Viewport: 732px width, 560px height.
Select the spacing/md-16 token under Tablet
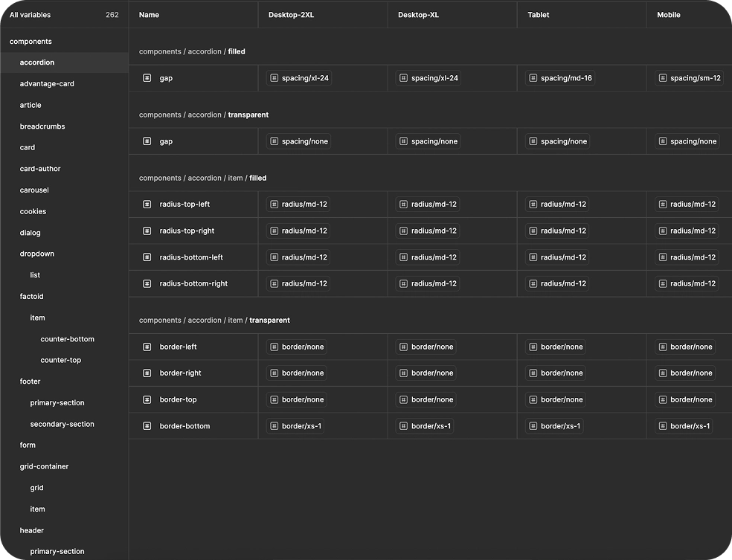click(x=562, y=78)
